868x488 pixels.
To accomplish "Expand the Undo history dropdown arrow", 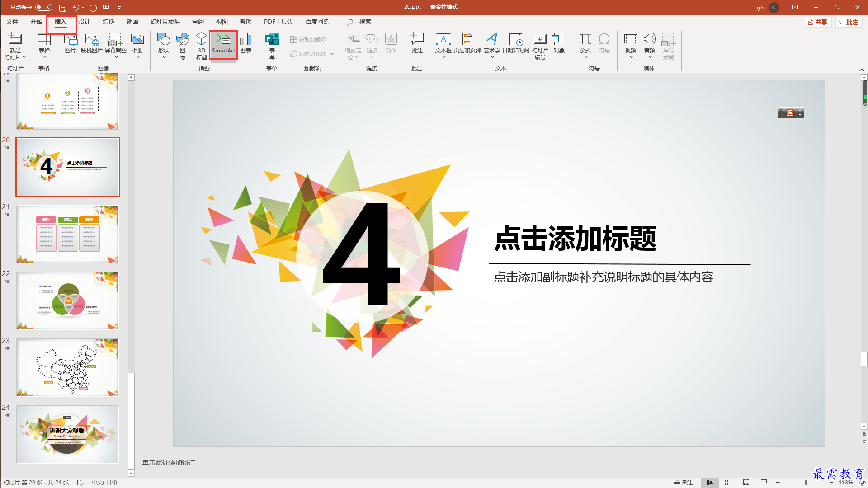I will click(83, 8).
